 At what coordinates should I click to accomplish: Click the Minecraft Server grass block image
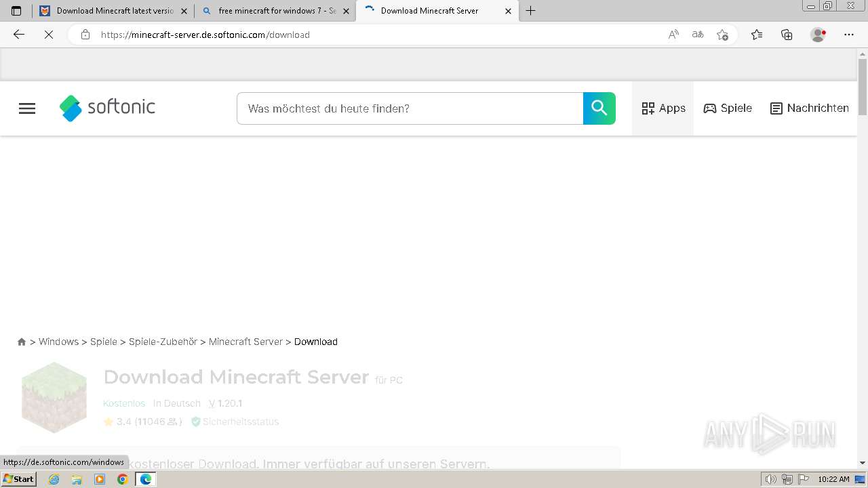click(x=54, y=397)
